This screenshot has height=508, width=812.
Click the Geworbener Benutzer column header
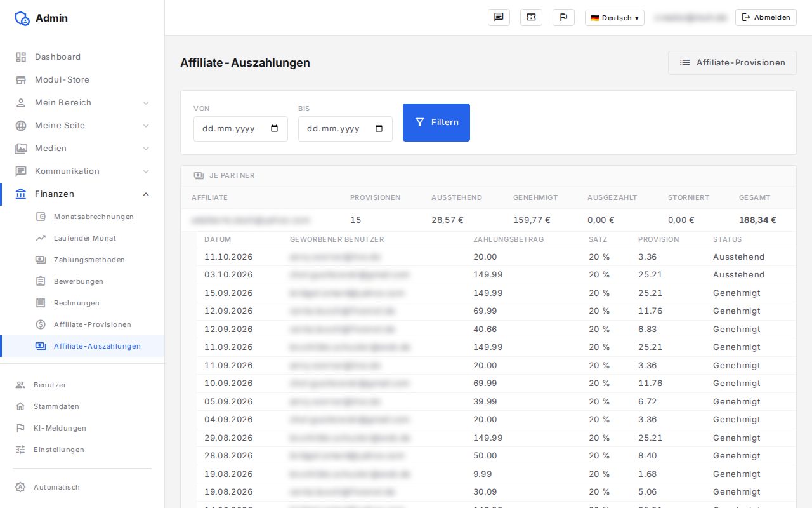pos(337,240)
